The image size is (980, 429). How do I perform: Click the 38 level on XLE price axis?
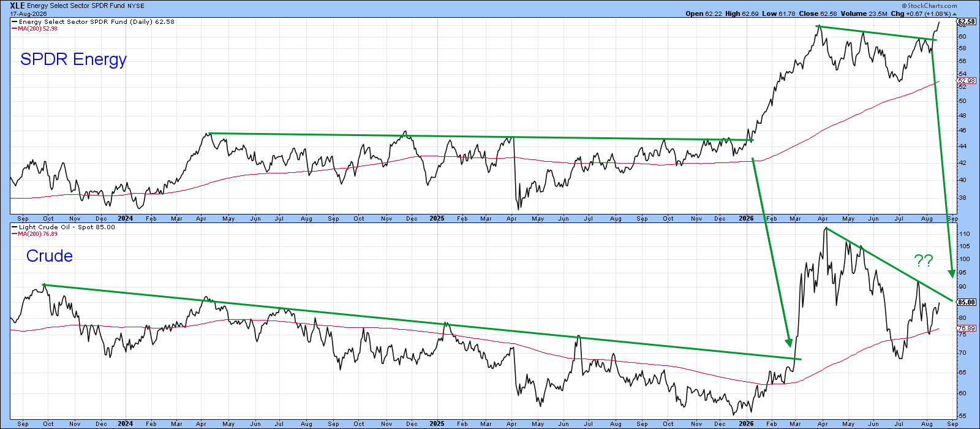[x=961, y=197]
